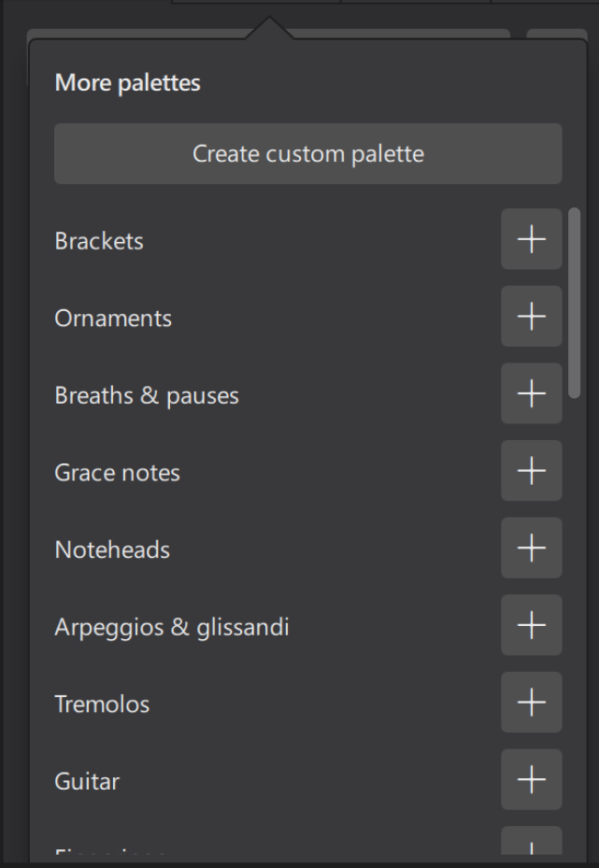The width and height of the screenshot is (599, 868).
Task: Click the Create custom palette button
Action: point(307,153)
